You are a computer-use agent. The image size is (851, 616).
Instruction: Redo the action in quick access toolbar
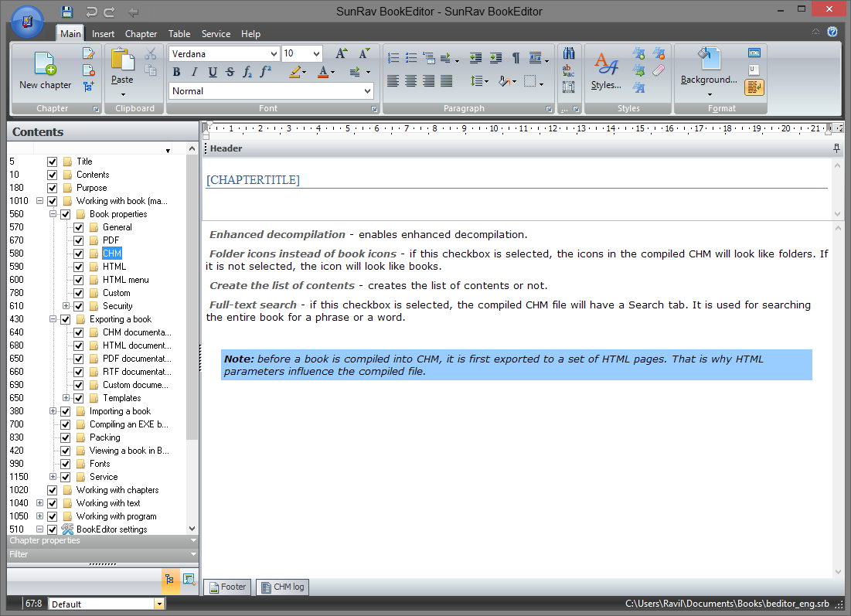[109, 12]
